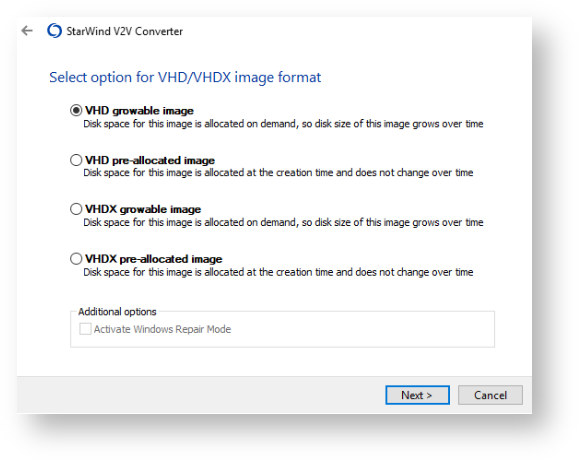Click the Cancel button
The width and height of the screenshot is (580, 462).
(490, 395)
